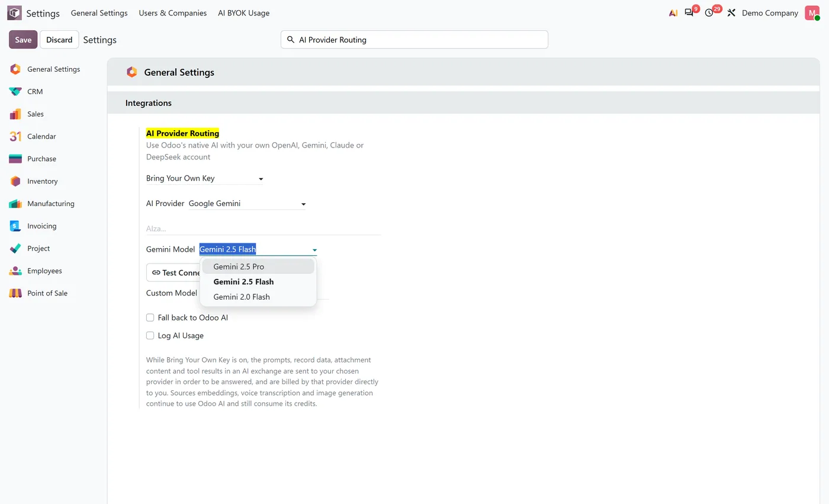Click the Invoicing sidebar icon
Screen dimensions: 829x504
[x=15, y=226]
